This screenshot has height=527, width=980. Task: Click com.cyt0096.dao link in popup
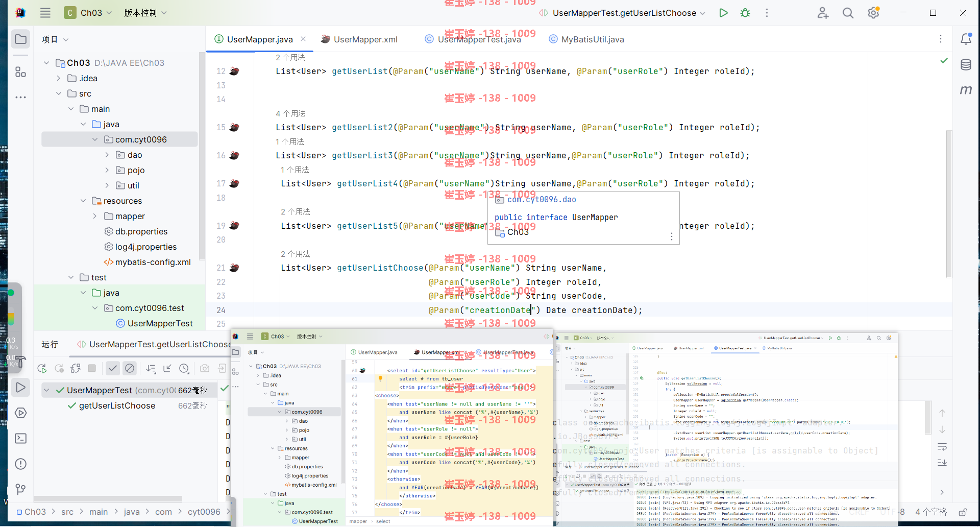pos(542,200)
